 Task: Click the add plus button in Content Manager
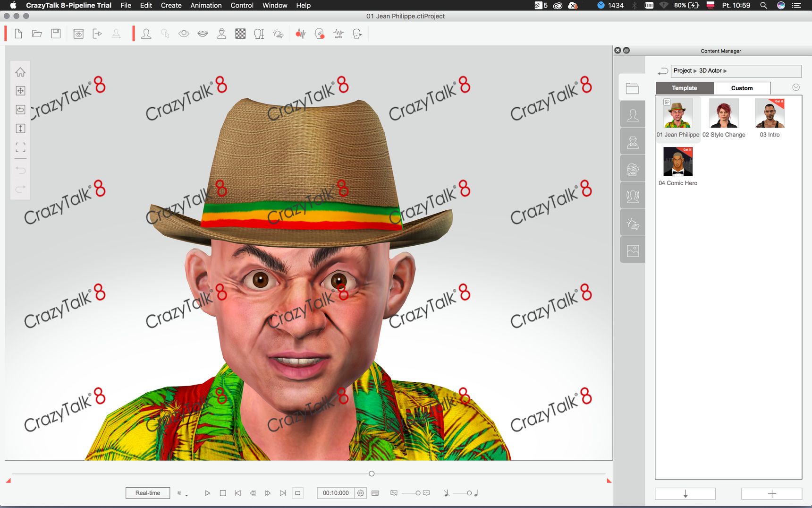pos(772,494)
